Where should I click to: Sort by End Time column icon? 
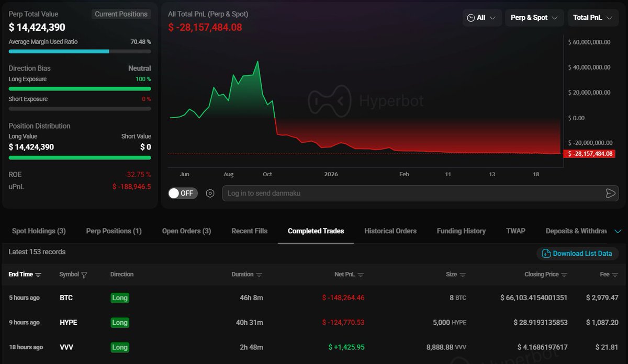coord(38,275)
